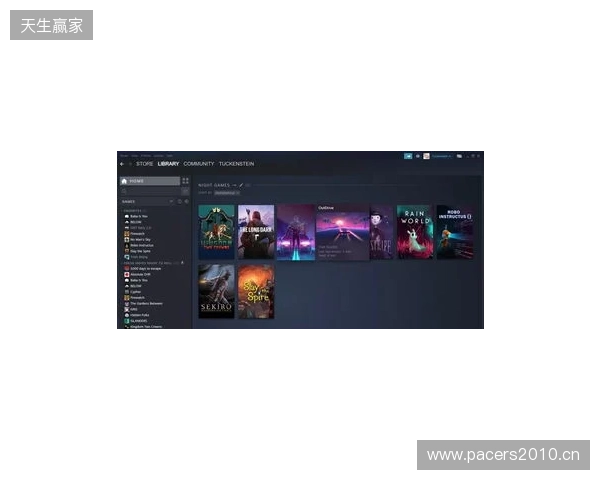Switch to the Community tab
The height and width of the screenshot is (480, 600).
[198, 163]
